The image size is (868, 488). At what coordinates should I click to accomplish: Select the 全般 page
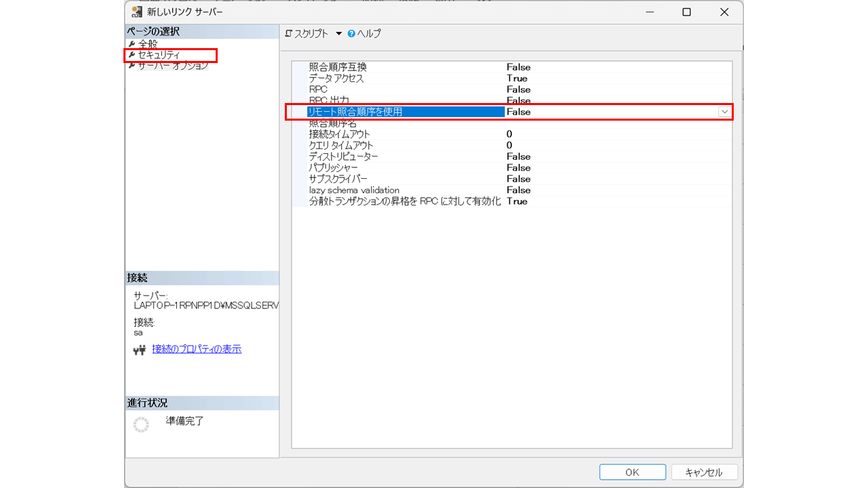tap(148, 44)
